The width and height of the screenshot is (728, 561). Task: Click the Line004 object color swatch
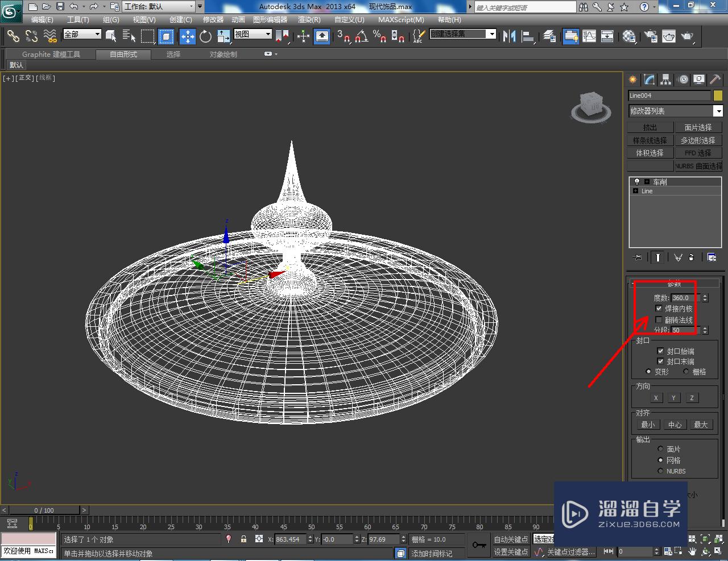tap(718, 95)
